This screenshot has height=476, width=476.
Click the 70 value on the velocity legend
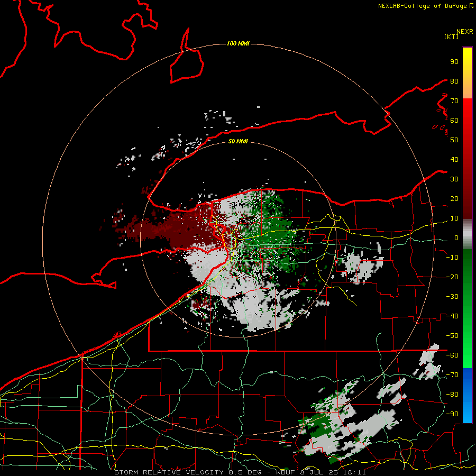point(454,101)
